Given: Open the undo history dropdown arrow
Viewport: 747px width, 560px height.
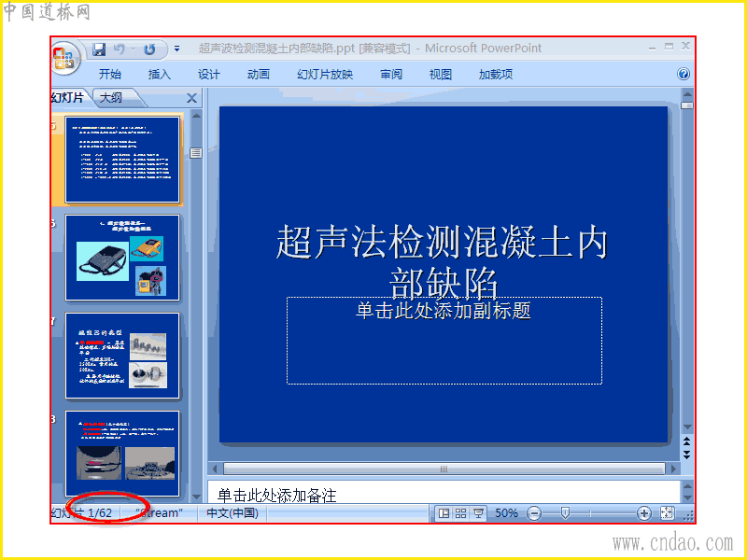Looking at the screenshot, I should pyautogui.click(x=134, y=49).
